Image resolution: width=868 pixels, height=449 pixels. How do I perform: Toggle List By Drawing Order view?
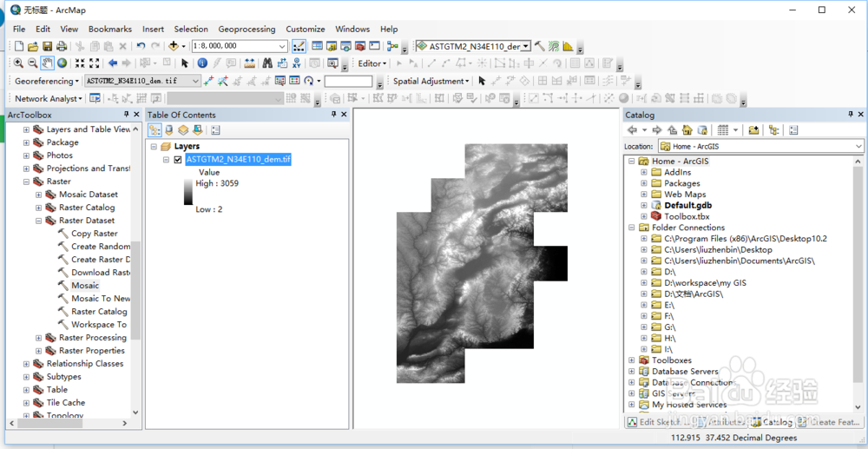coord(155,130)
